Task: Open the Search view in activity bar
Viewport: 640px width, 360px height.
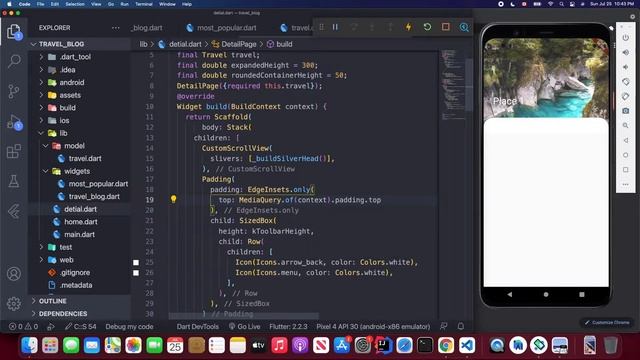Action: tap(14, 61)
